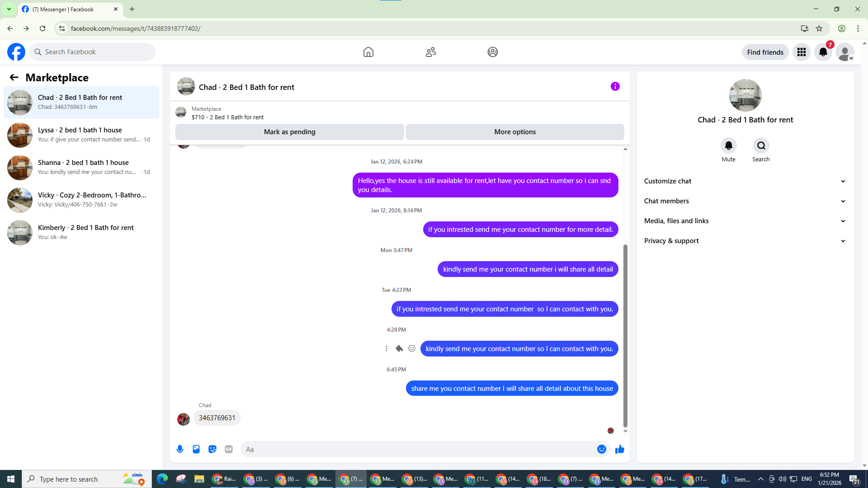Image resolution: width=868 pixels, height=488 pixels.
Task: Expand Customize chat section
Action: [x=745, y=181]
